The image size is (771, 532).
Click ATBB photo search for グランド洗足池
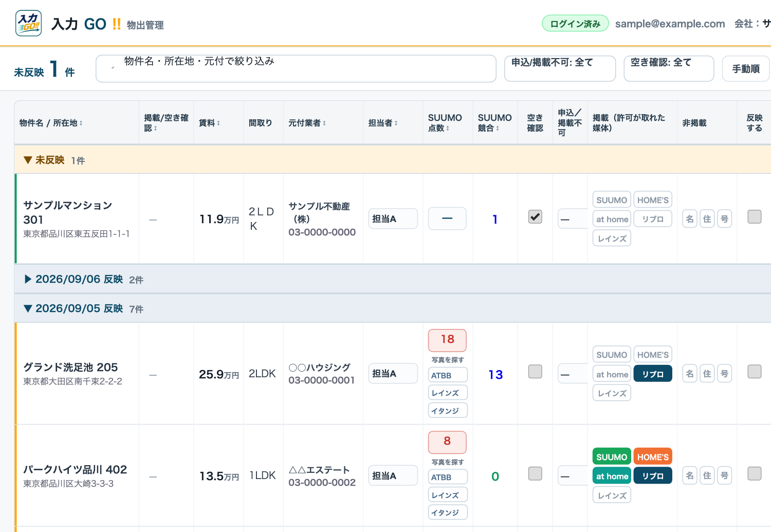pyautogui.click(x=448, y=375)
